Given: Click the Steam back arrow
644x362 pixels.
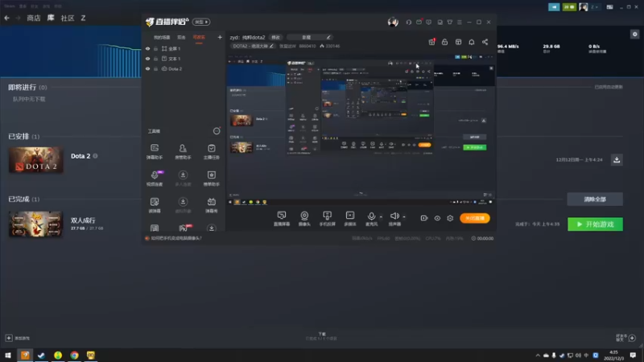Looking at the screenshot, I should pyautogui.click(x=6, y=18).
